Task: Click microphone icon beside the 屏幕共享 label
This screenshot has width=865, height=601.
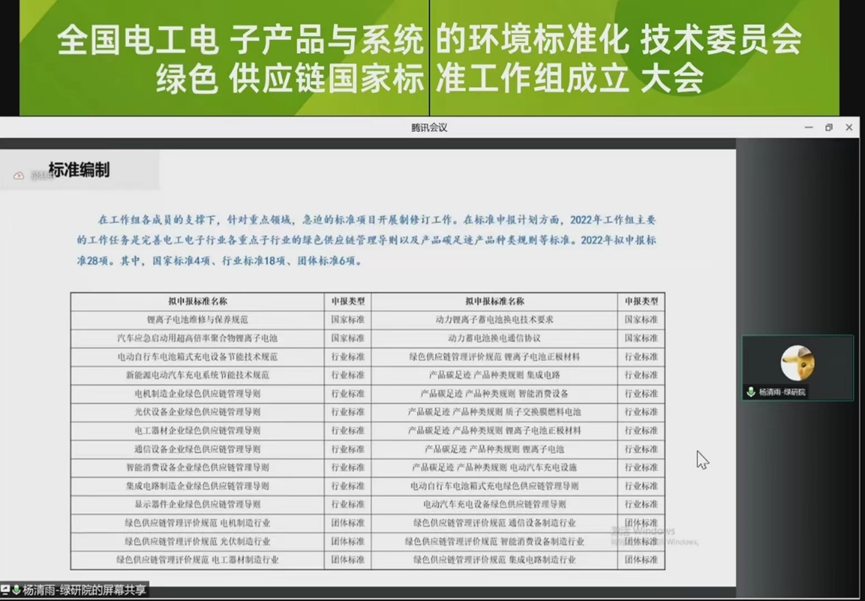Action: (x=16, y=590)
